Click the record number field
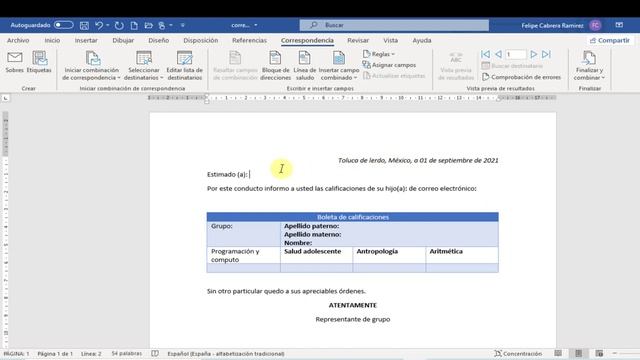Viewport: 640px width, 360px height. (x=516, y=54)
